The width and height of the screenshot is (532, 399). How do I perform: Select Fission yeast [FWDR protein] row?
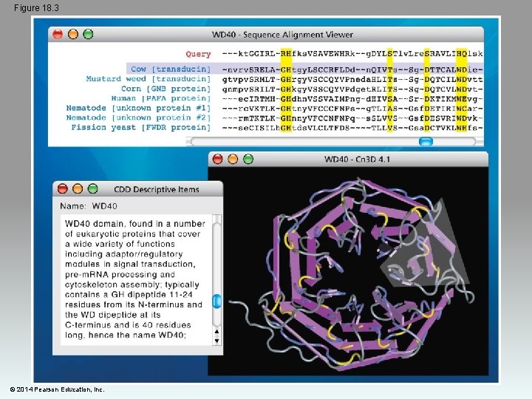click(x=277, y=128)
